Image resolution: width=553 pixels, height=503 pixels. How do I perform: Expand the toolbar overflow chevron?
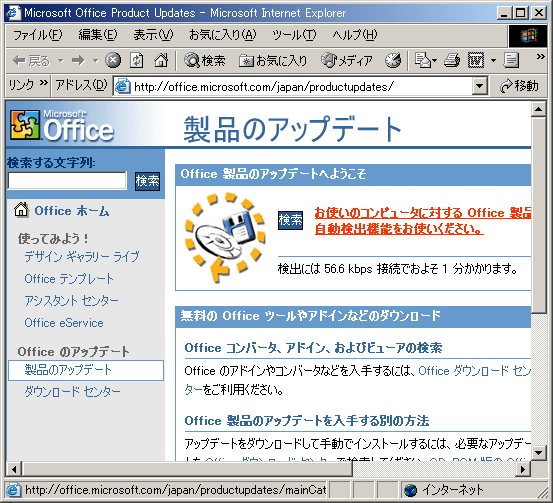(540, 56)
